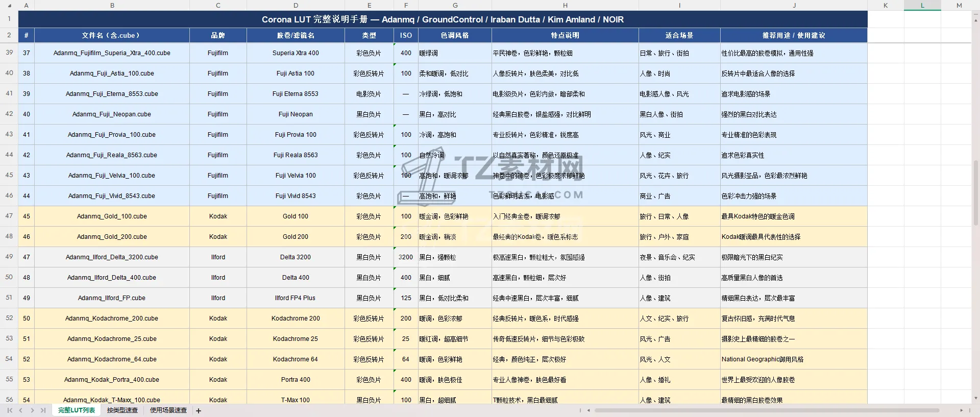This screenshot has width=980, height=417.
Task: Select cell Adanmq_Kodak_Portra_400.cube
Action: click(x=112, y=380)
